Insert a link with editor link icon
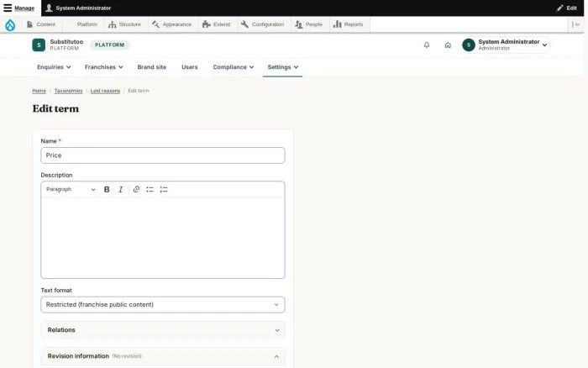Viewport: 588px width, 368px height. [x=136, y=189]
